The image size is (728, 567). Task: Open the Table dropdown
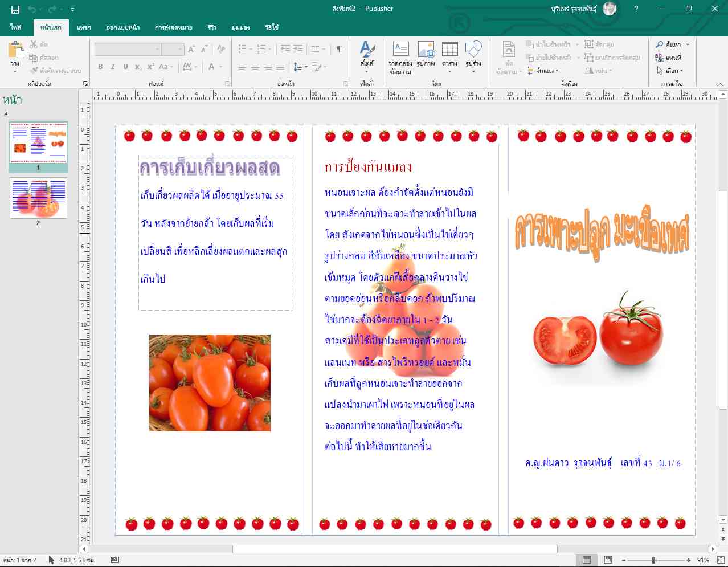pos(449,71)
